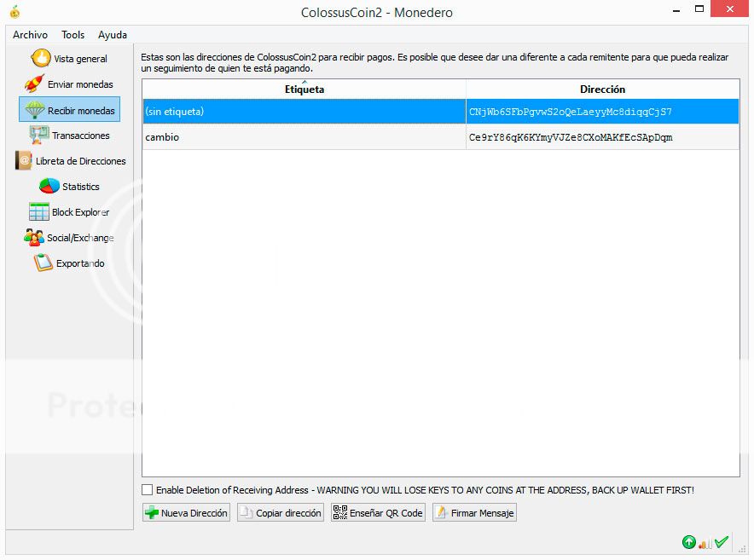Sort the table by Etiqueta column
Image resolution: width=754 pixels, height=560 pixels.
(304, 89)
